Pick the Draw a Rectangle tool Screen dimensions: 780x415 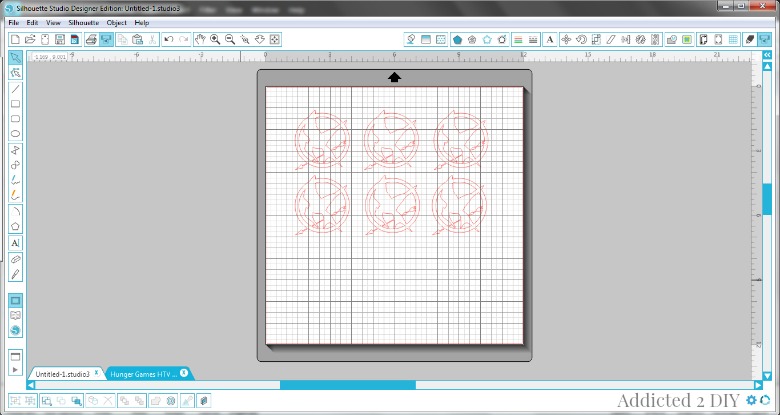15,104
